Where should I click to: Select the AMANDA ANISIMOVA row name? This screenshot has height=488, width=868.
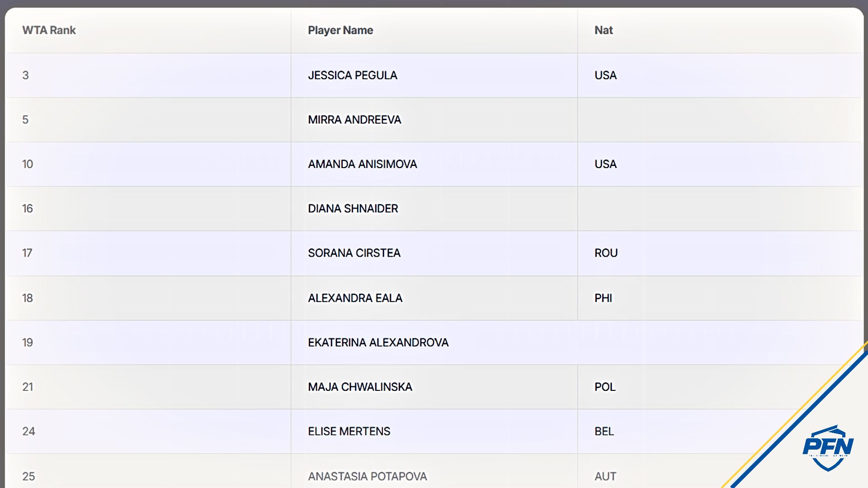tap(363, 164)
